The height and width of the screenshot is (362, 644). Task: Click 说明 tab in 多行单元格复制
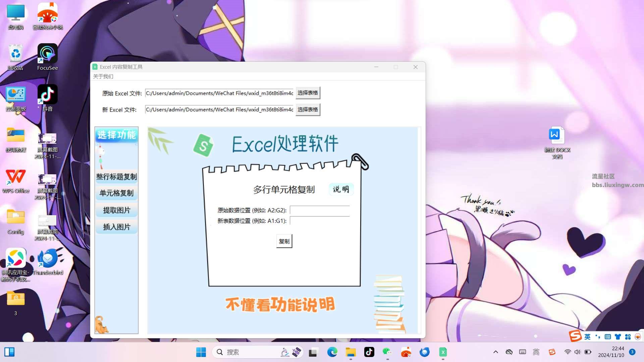pyautogui.click(x=340, y=189)
